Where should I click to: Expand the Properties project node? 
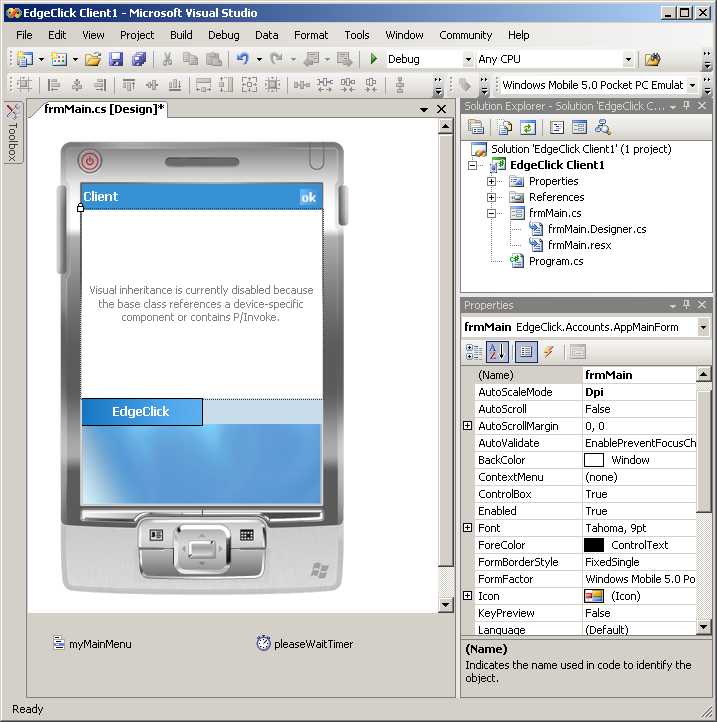pos(491,181)
